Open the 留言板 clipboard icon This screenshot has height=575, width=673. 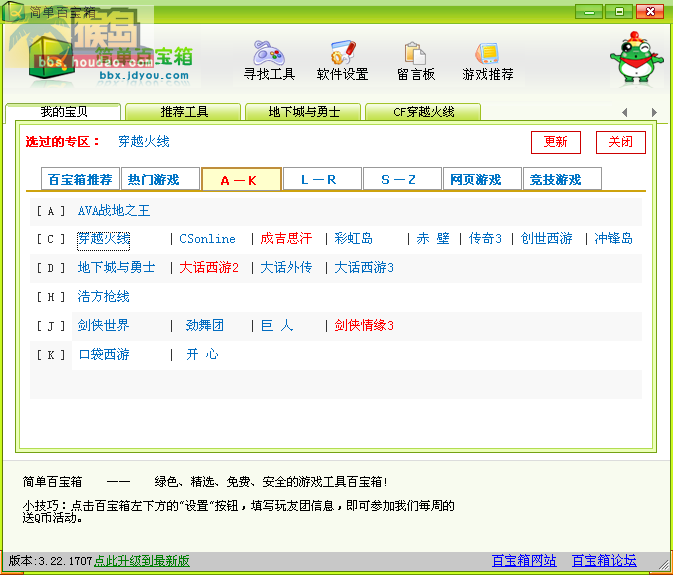[415, 53]
